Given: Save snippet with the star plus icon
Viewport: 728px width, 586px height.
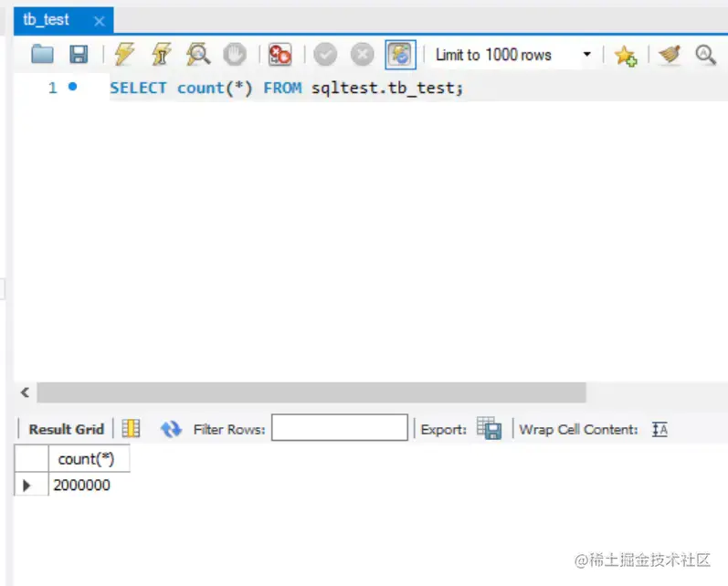Looking at the screenshot, I should tap(626, 55).
